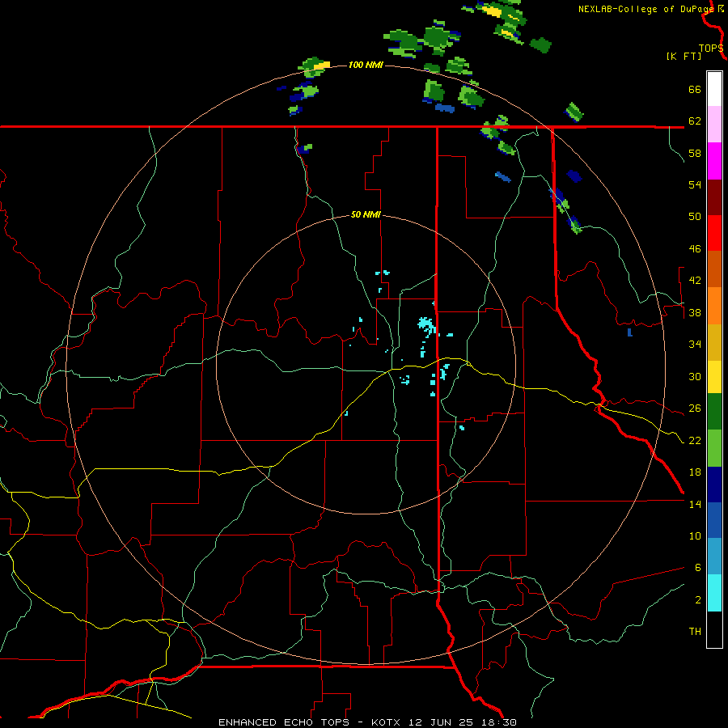Click the 100 NMI range ring label
The width and height of the screenshot is (728, 728).
click(366, 65)
